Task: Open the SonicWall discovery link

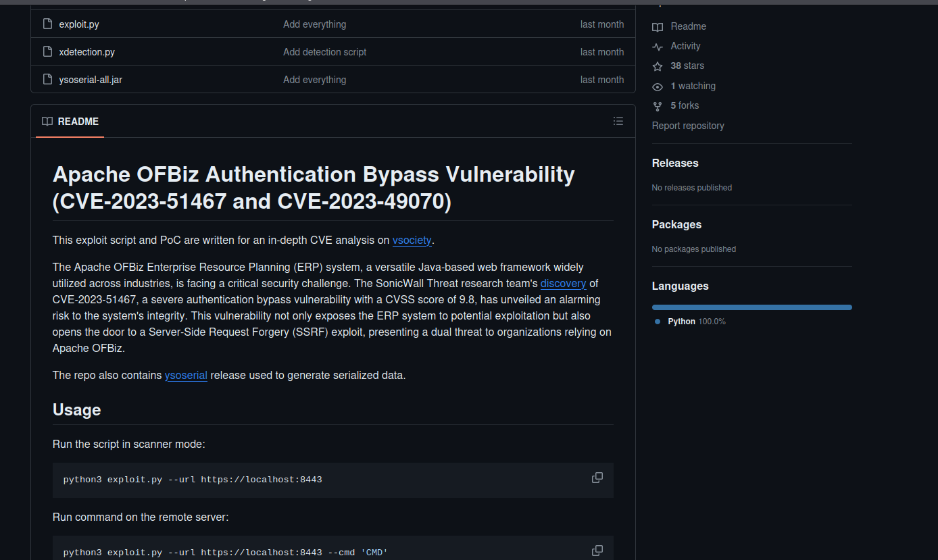Action: (563, 284)
